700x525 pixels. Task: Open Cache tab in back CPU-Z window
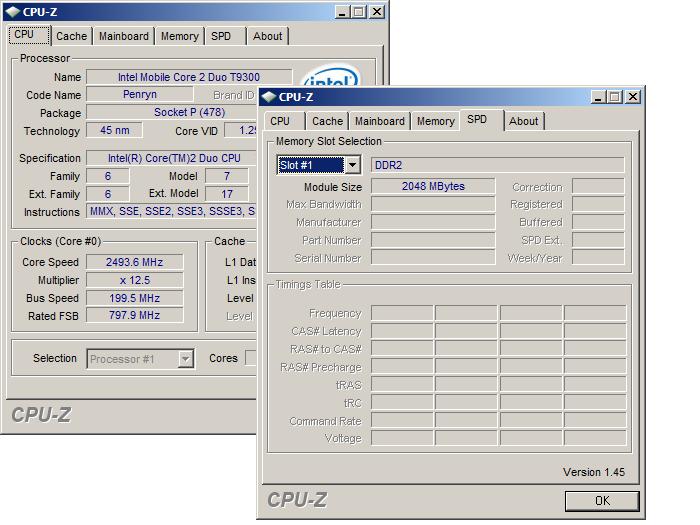pos(71,36)
